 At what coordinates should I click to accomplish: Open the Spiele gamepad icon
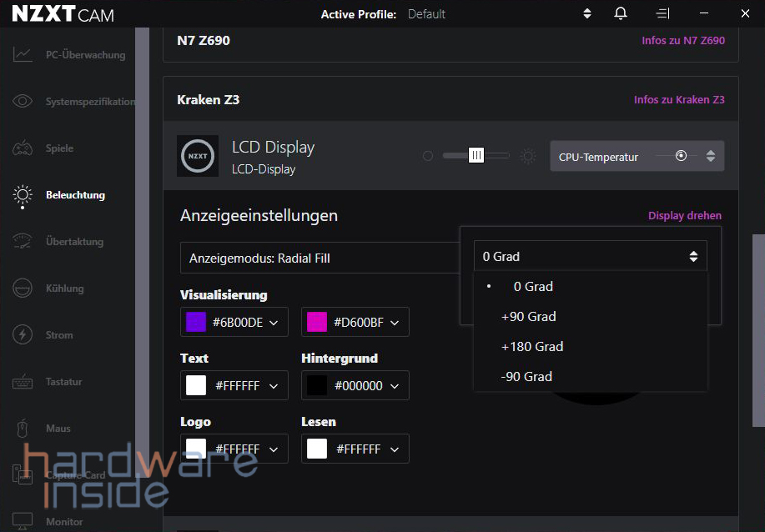point(23,148)
